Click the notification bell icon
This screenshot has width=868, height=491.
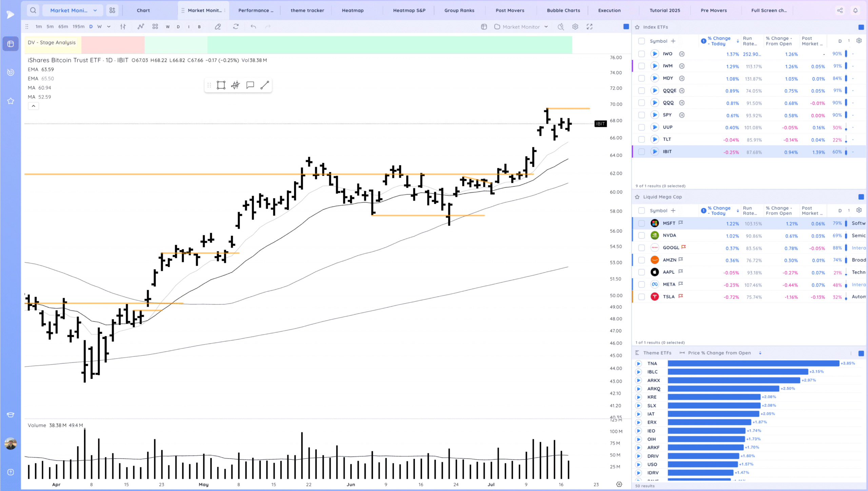[x=855, y=10]
